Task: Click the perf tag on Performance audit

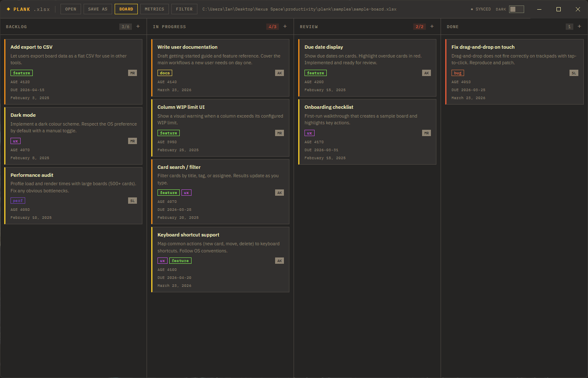Action: (x=18, y=201)
